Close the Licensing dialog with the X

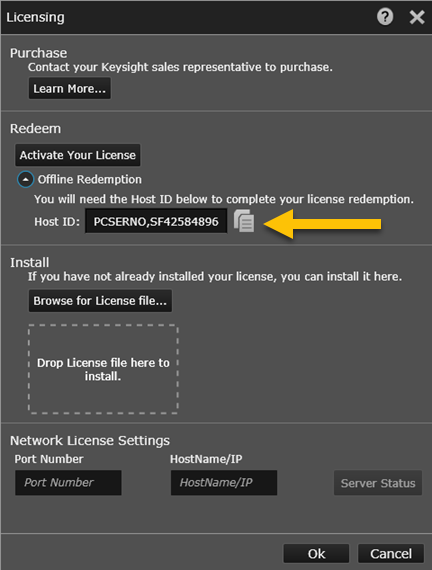(417, 17)
